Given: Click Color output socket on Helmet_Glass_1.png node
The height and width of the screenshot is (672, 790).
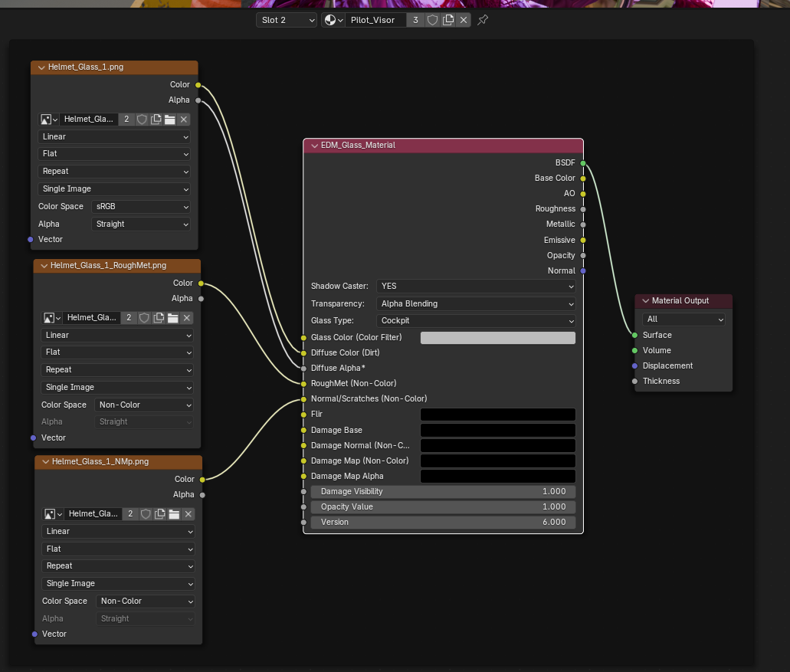Looking at the screenshot, I should tap(198, 85).
